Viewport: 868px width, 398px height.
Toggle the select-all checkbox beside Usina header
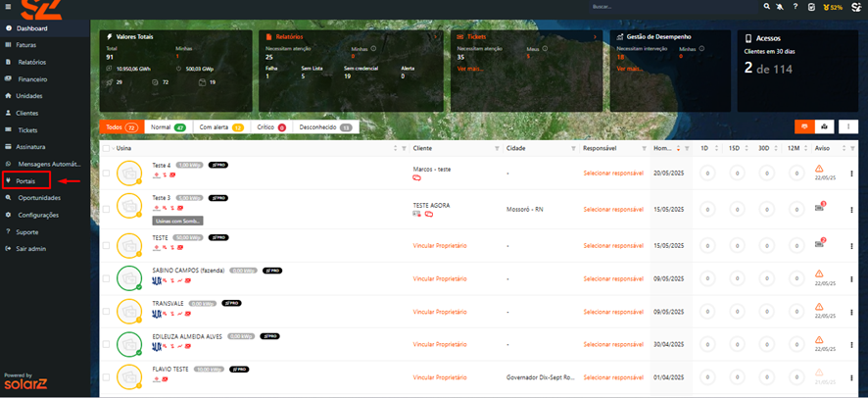pos(106,148)
